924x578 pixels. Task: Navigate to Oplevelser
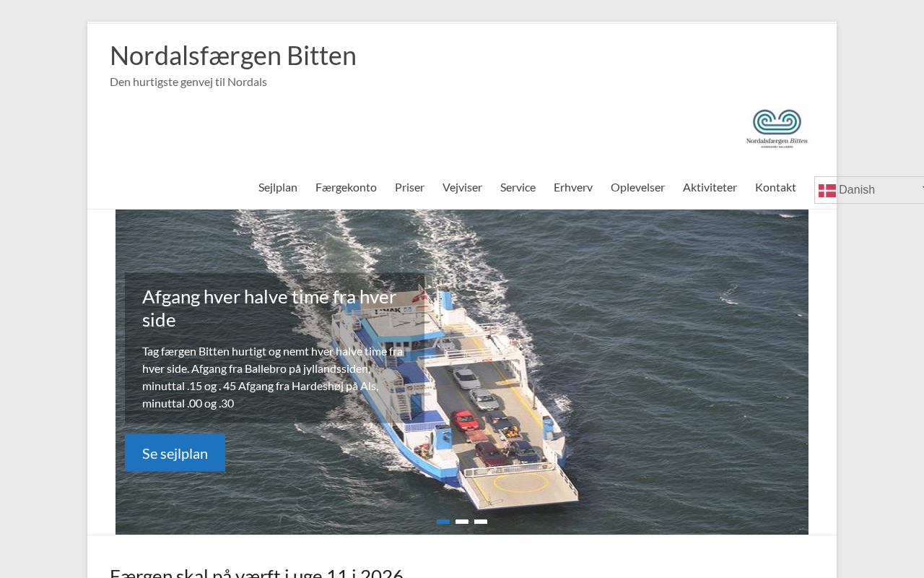(x=637, y=187)
